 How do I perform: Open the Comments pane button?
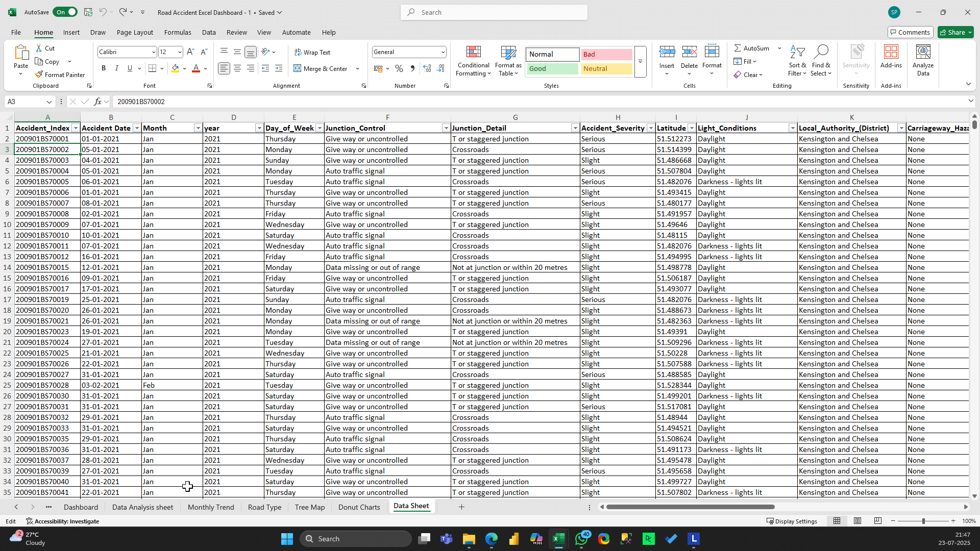(x=910, y=32)
